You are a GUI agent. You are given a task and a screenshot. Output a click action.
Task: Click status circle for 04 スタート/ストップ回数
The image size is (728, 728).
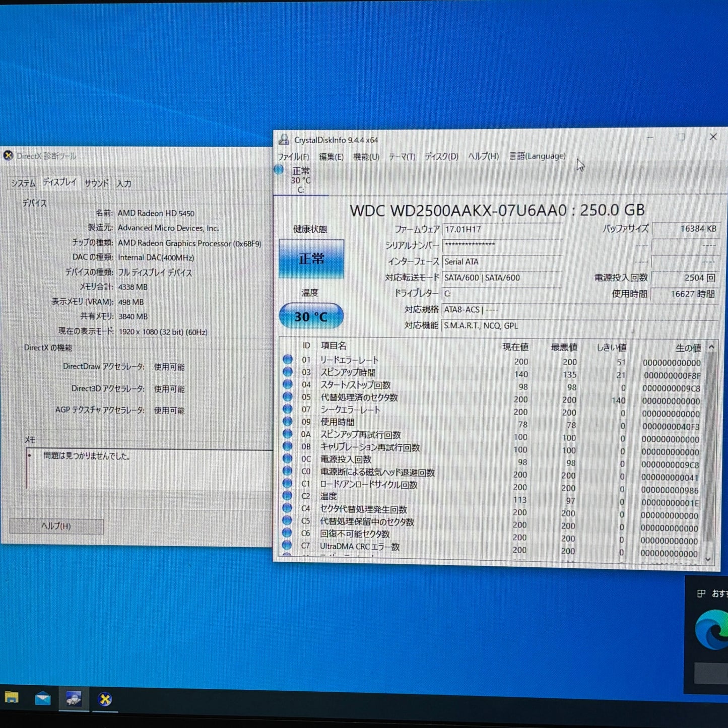[288, 384]
